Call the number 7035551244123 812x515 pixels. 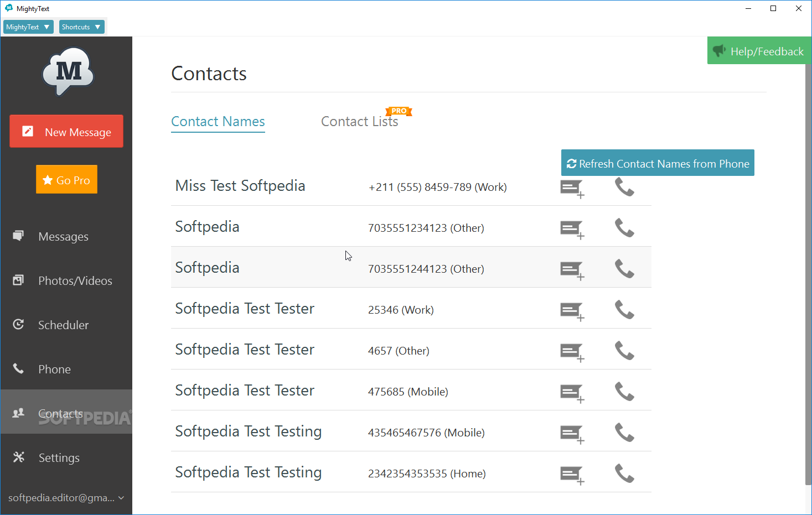(624, 269)
